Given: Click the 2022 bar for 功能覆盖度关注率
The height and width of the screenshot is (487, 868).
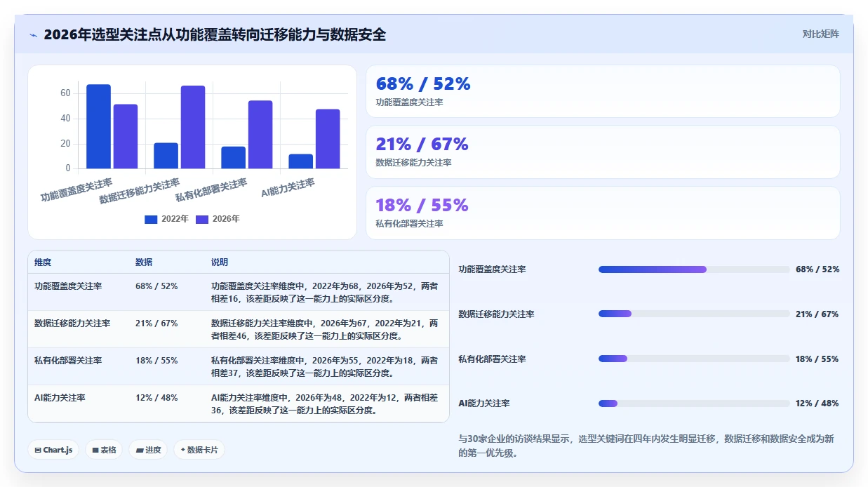Looking at the screenshot, I should pos(98,126).
